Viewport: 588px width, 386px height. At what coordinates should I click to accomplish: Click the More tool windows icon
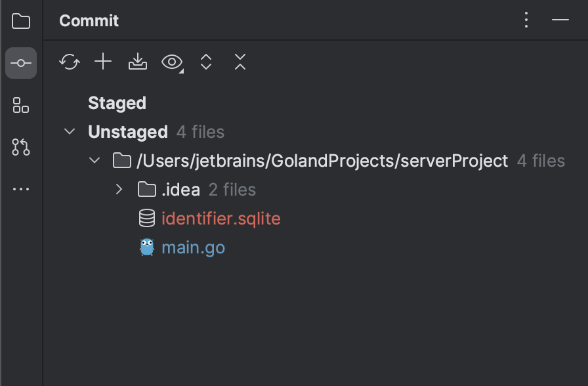click(x=21, y=189)
